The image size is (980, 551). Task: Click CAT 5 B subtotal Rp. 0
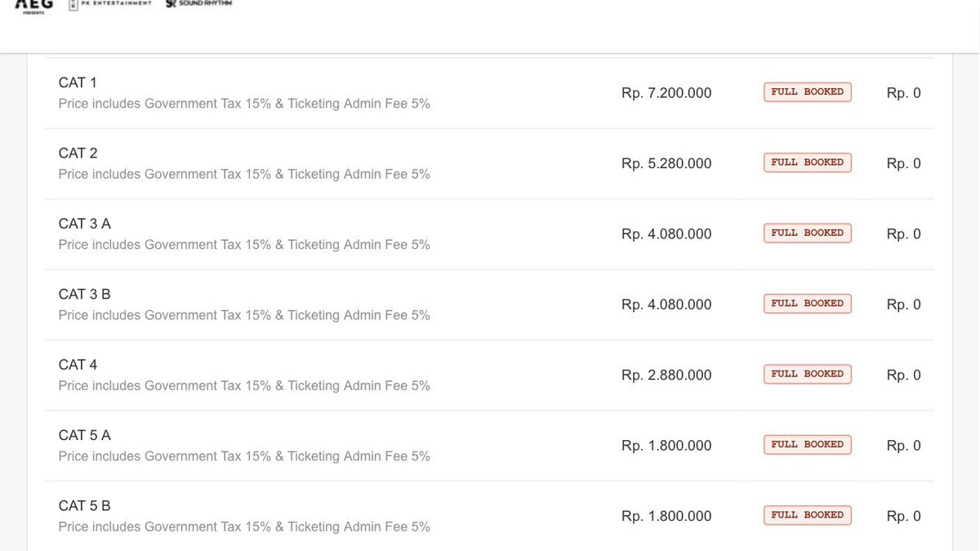[903, 517]
